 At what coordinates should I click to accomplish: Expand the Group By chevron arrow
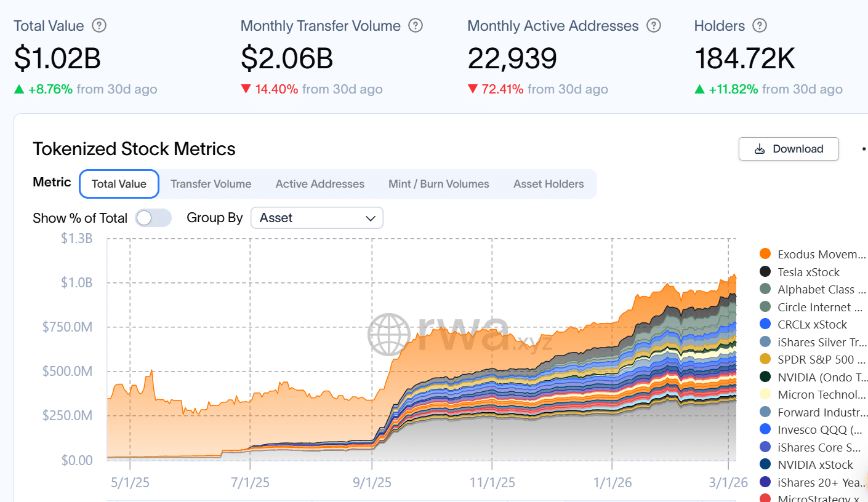[x=371, y=218]
